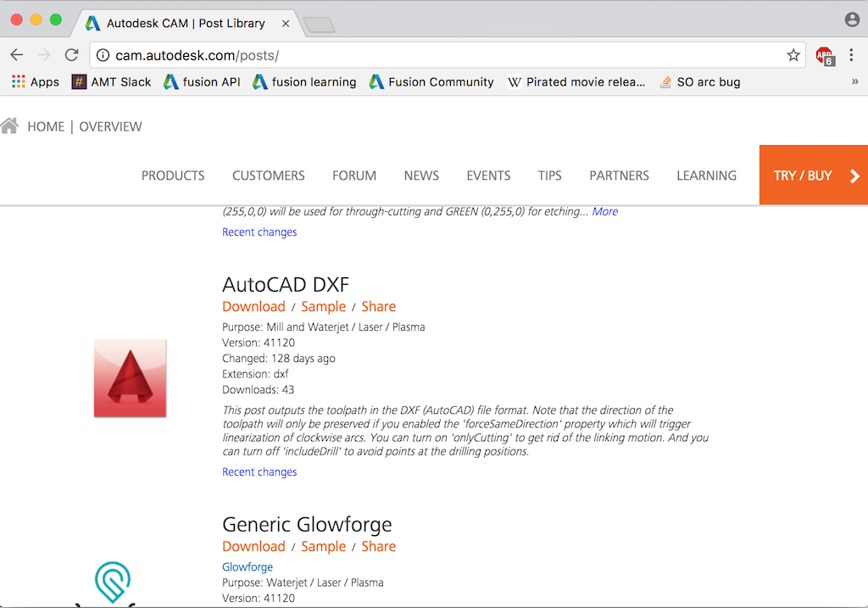The image size is (868, 608).
Task: Click the browser forward arrow
Action: (44, 55)
